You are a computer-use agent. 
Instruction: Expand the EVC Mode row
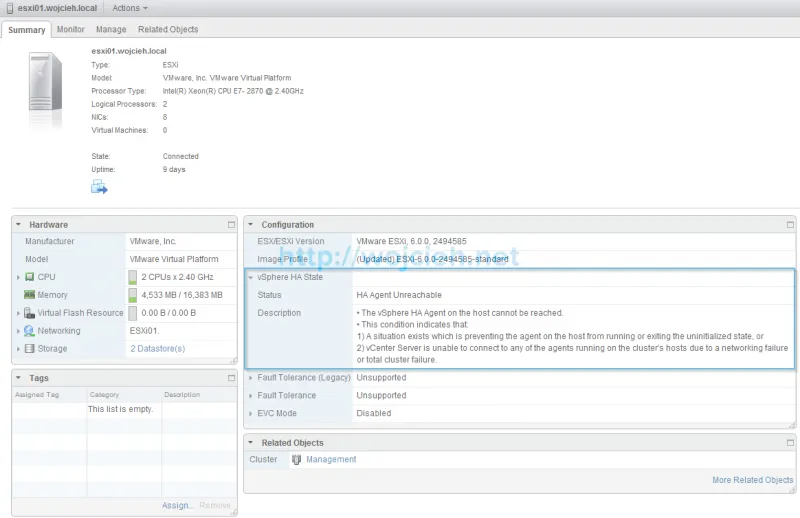pyautogui.click(x=251, y=413)
